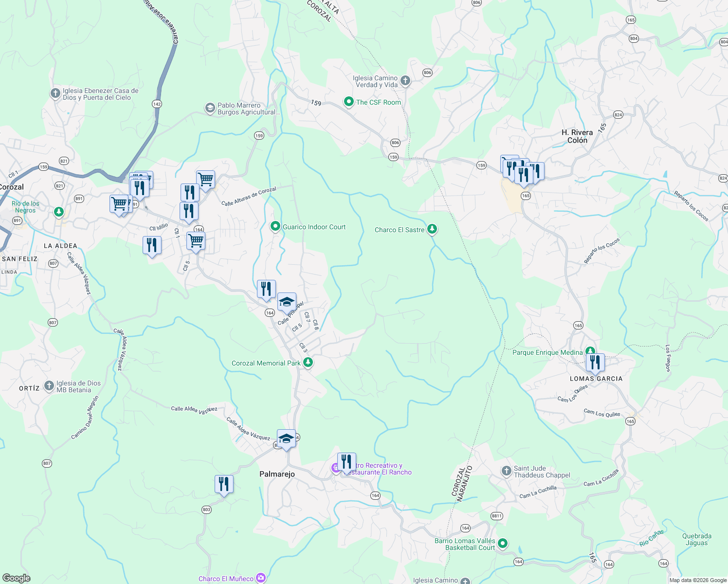
Task: Click the Charco El Muñeco camera icon
Action: (x=261, y=578)
